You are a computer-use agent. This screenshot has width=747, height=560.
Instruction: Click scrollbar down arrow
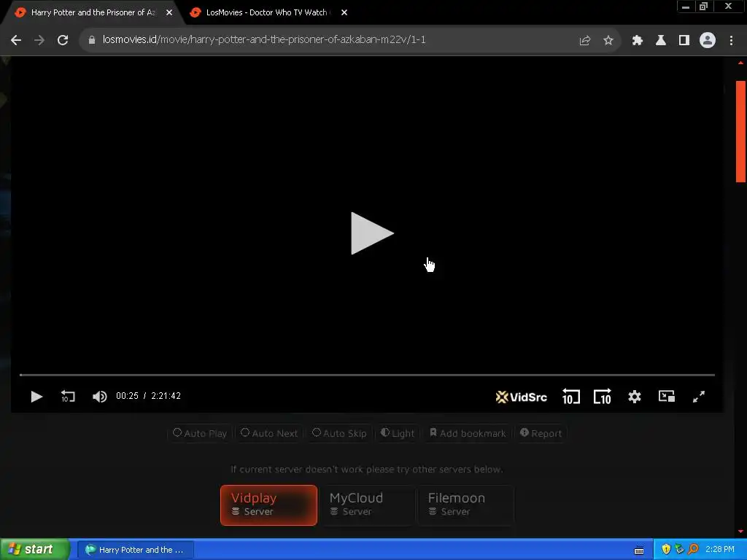coord(740,531)
